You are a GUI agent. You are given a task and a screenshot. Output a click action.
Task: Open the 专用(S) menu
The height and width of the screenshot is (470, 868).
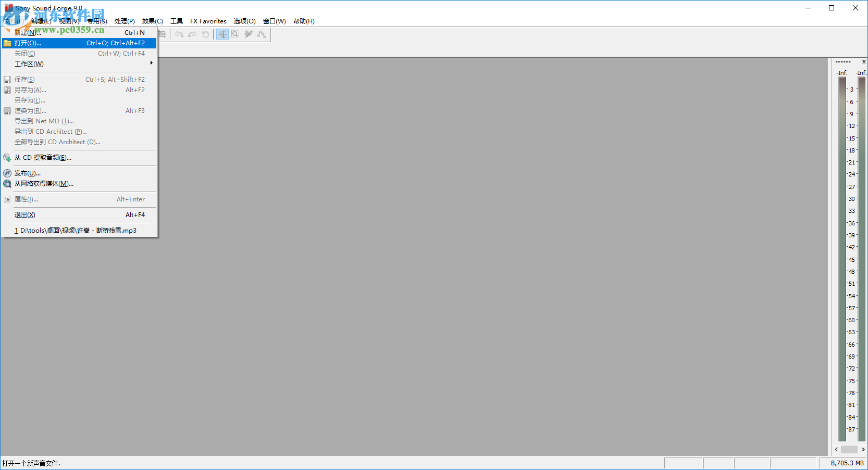[97, 21]
